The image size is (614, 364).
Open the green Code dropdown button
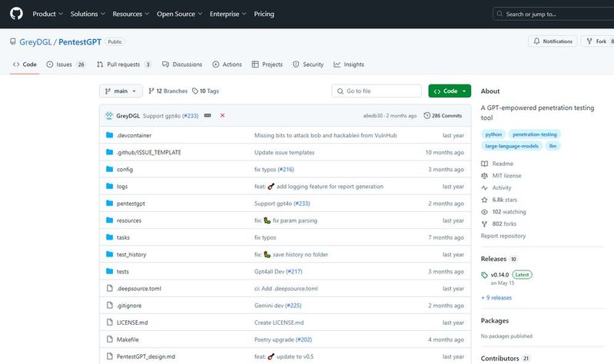[x=450, y=91]
